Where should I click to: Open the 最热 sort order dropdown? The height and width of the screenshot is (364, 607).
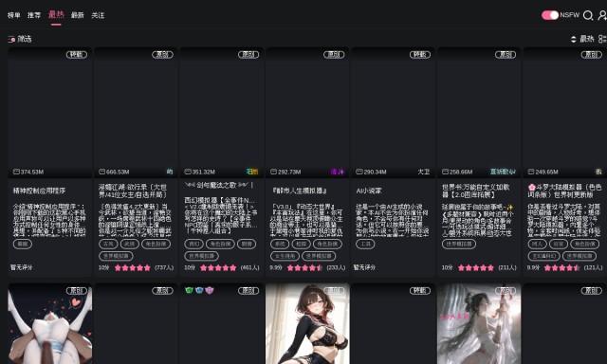pyautogui.click(x=582, y=39)
